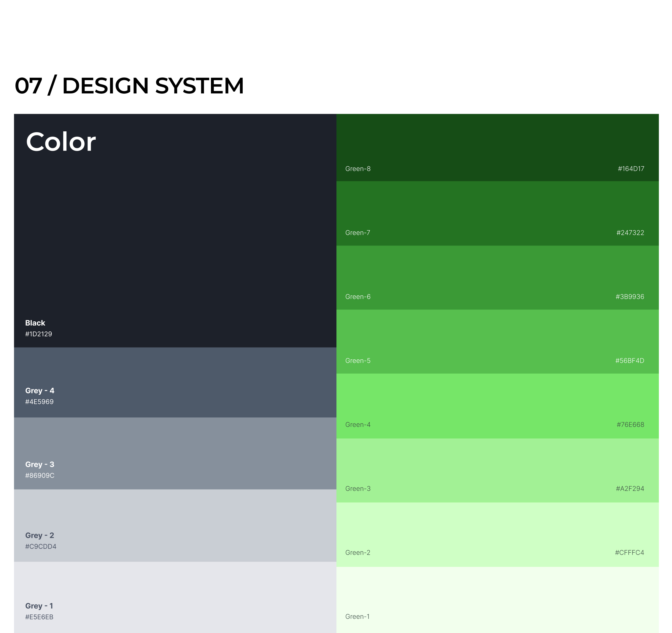This screenshot has width=672, height=633.
Task: Click the hex code #56BF4D
Action: click(x=630, y=361)
